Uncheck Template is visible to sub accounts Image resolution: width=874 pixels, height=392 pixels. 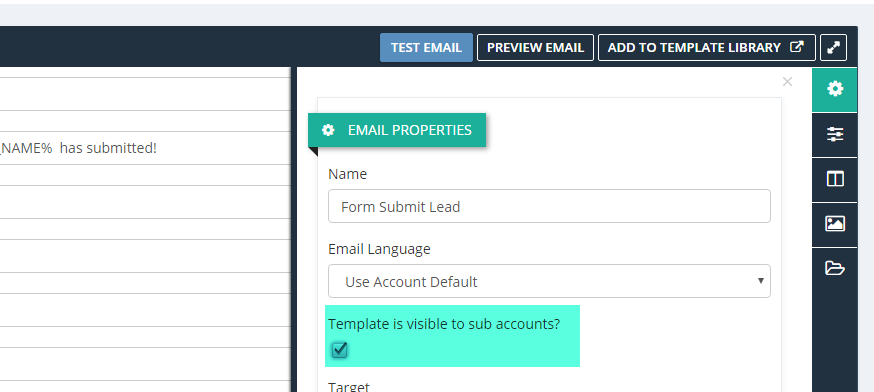pyautogui.click(x=339, y=350)
